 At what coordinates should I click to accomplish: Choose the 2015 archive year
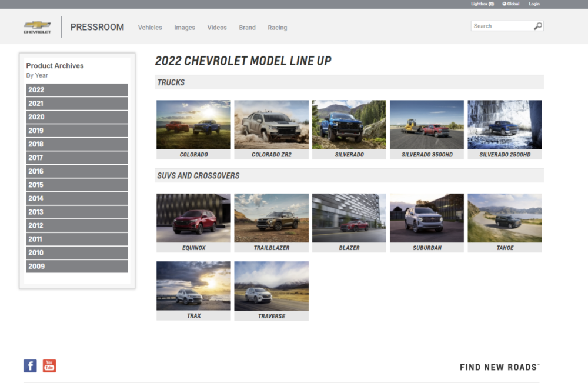(77, 185)
